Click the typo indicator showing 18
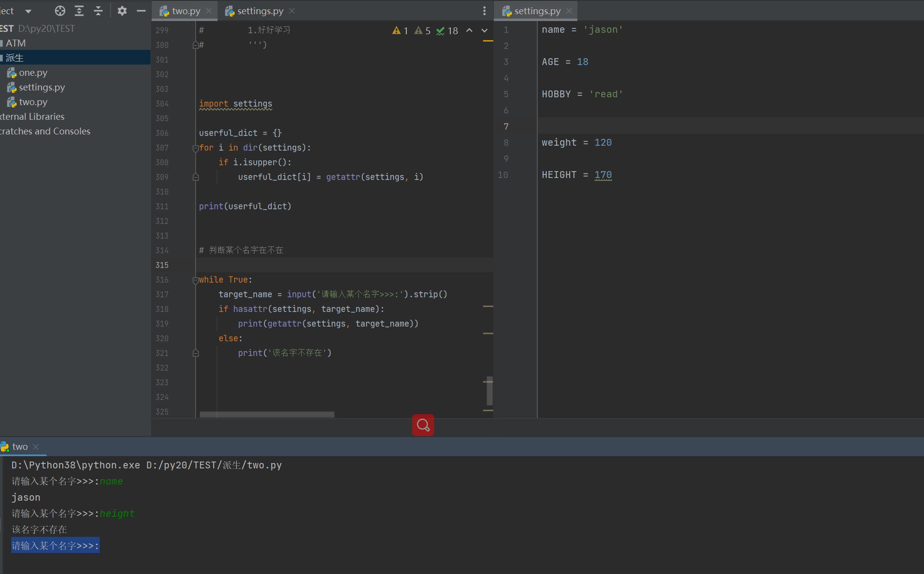 pos(447,31)
